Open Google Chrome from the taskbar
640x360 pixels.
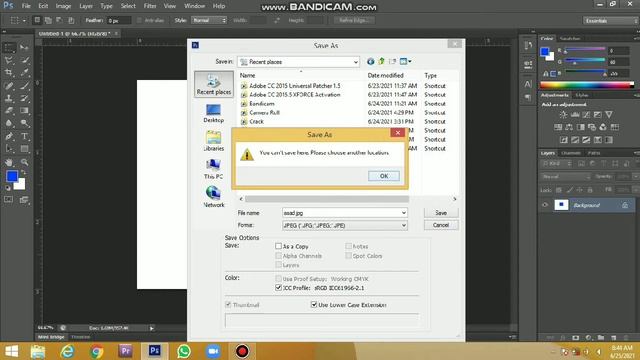(97, 351)
